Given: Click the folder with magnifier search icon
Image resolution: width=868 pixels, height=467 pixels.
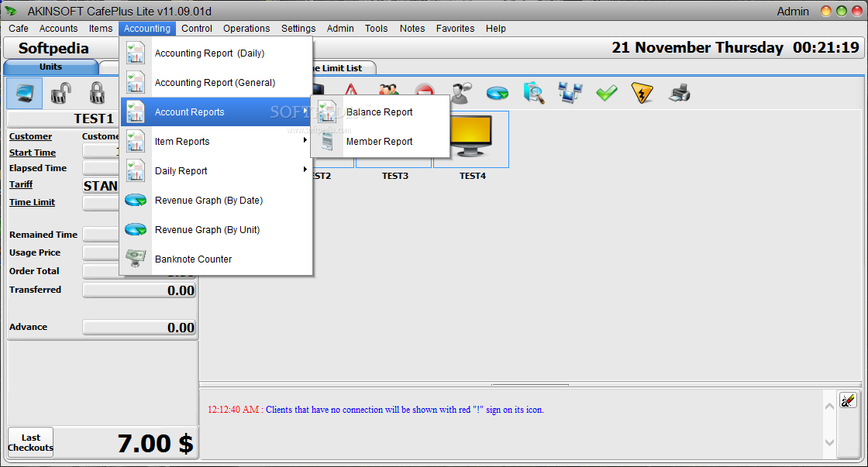Looking at the screenshot, I should click(534, 93).
